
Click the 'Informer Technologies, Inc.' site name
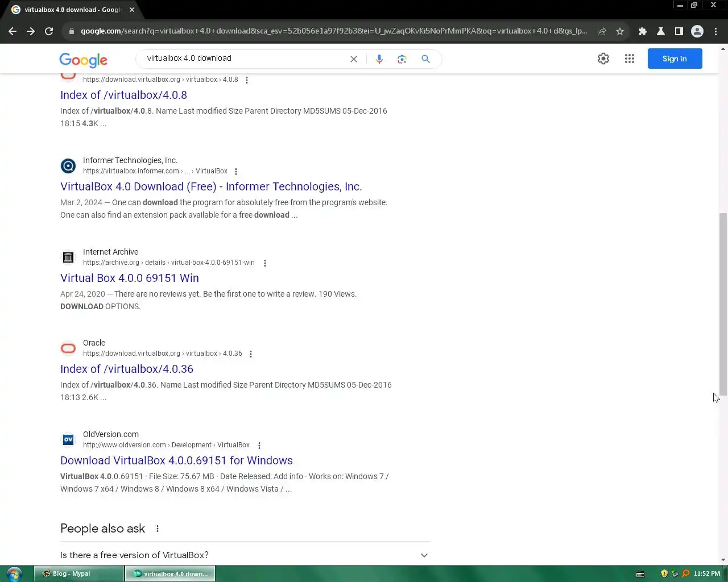click(x=130, y=160)
